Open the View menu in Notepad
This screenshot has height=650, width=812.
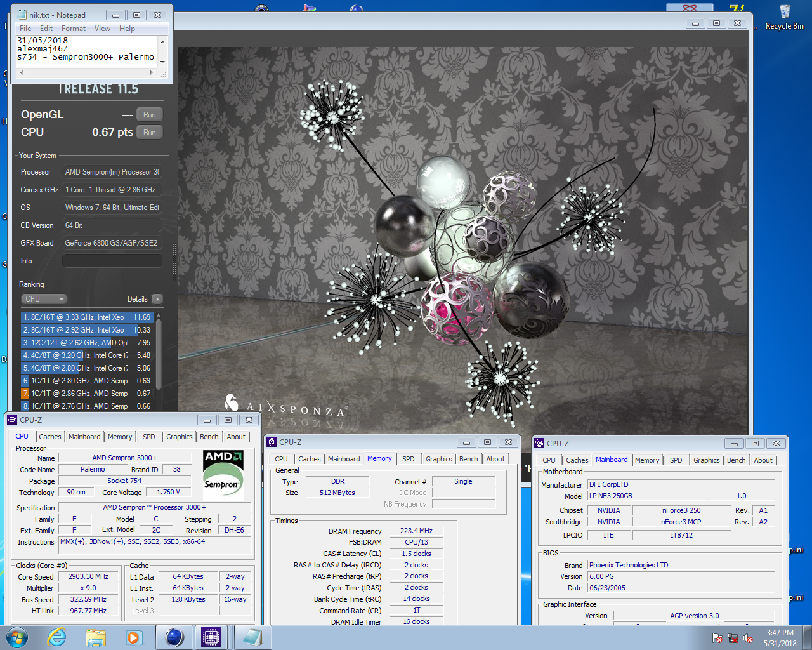pos(102,29)
